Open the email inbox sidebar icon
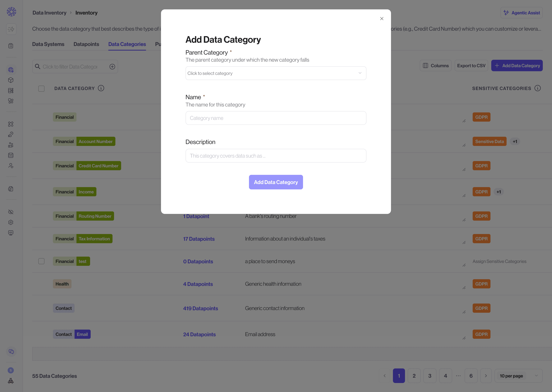Image resolution: width=552 pixels, height=392 pixels. tap(11, 155)
